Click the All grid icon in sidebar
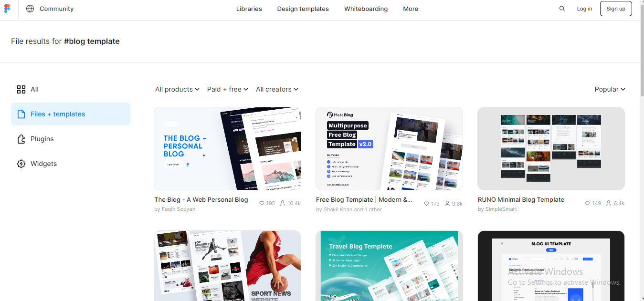The image size is (644, 301). [21, 89]
